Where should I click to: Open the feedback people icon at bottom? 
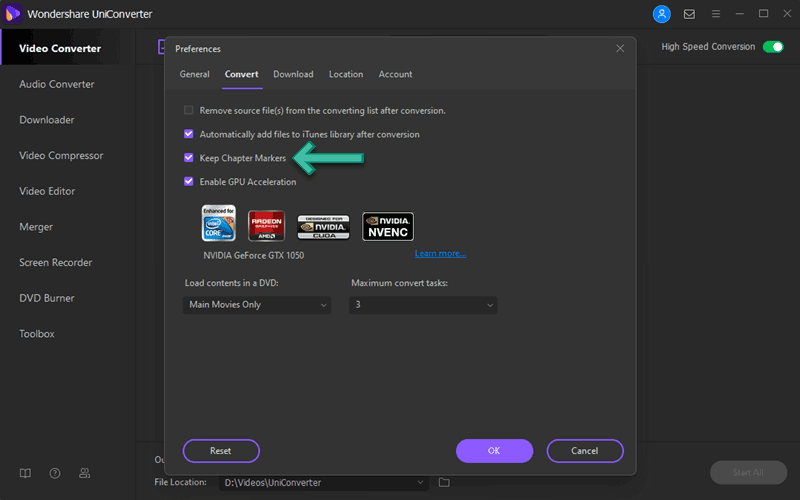point(84,473)
